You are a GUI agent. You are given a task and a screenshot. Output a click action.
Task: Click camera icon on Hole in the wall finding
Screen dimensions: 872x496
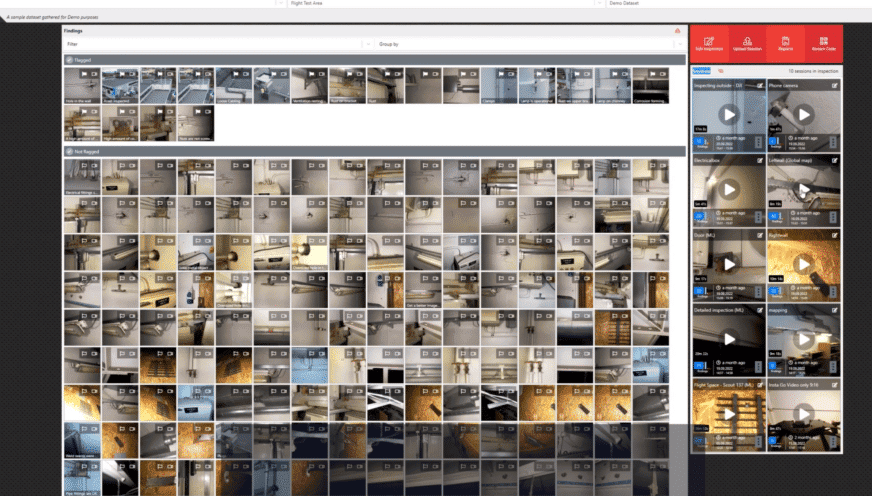(x=94, y=74)
